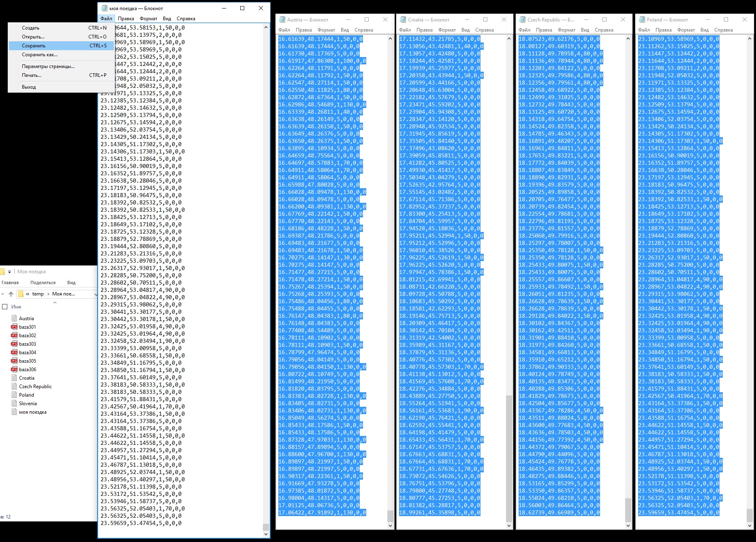The image size is (756, 542).
Task: Click the temp folder in the breadcrumb path
Action: (x=38, y=294)
